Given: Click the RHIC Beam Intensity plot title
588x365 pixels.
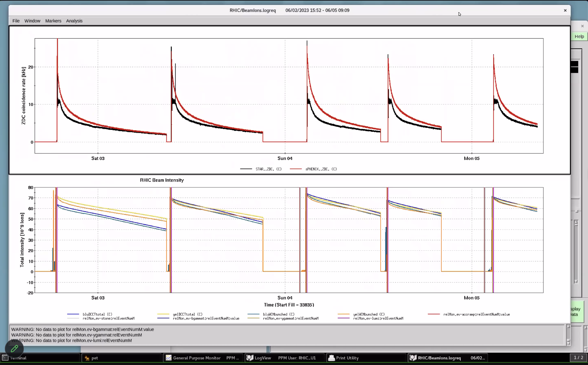Looking at the screenshot, I should [x=162, y=180].
